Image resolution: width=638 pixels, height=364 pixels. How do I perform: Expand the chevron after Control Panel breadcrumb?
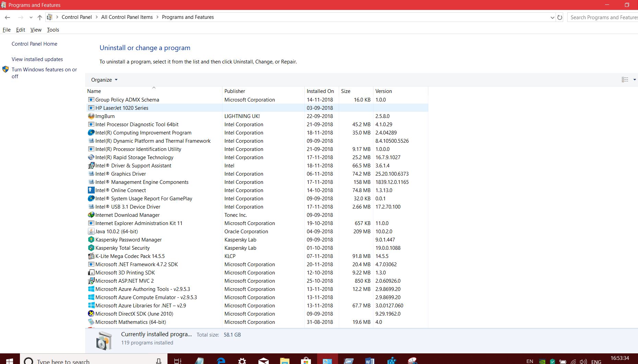coord(96,17)
